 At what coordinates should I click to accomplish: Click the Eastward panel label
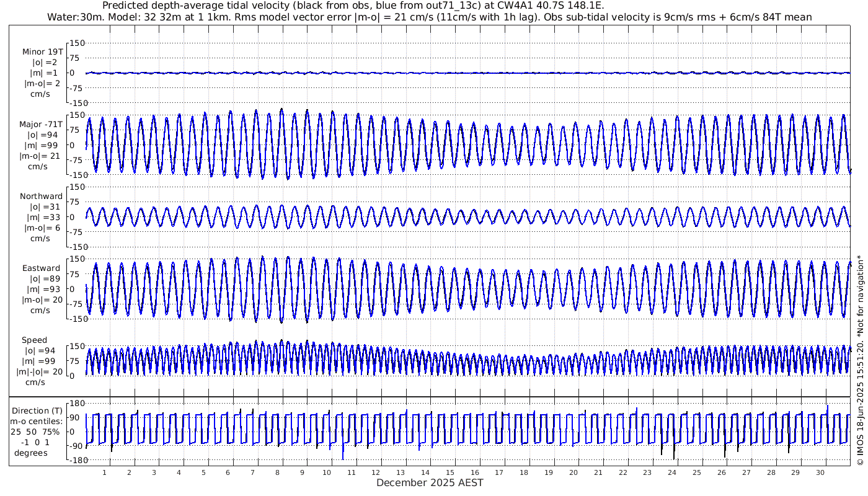pyautogui.click(x=41, y=268)
